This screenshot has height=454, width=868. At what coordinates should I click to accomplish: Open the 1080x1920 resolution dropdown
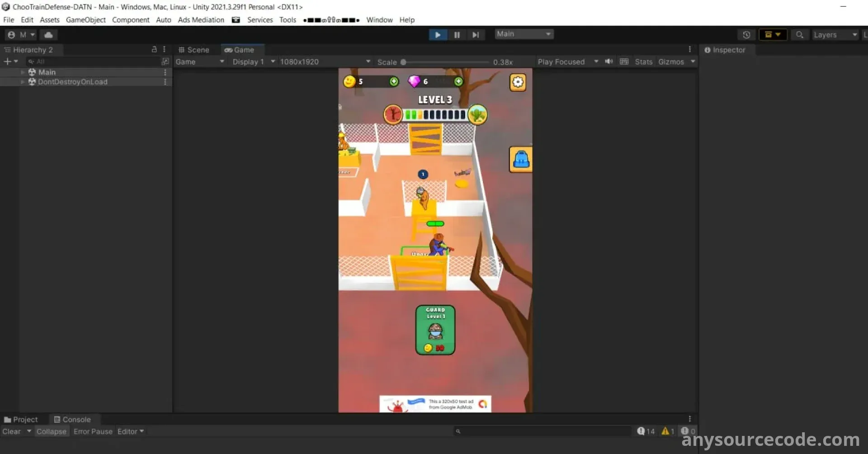pyautogui.click(x=325, y=61)
